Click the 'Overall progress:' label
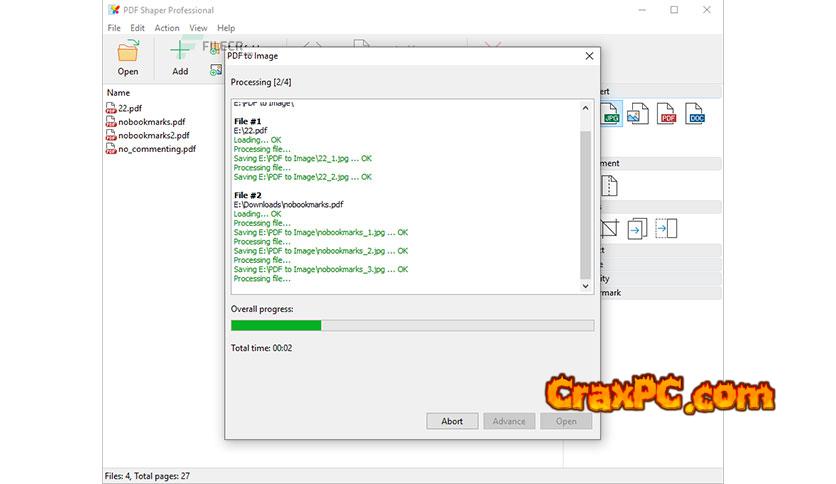This screenshot has width=836, height=484. pyautogui.click(x=262, y=309)
